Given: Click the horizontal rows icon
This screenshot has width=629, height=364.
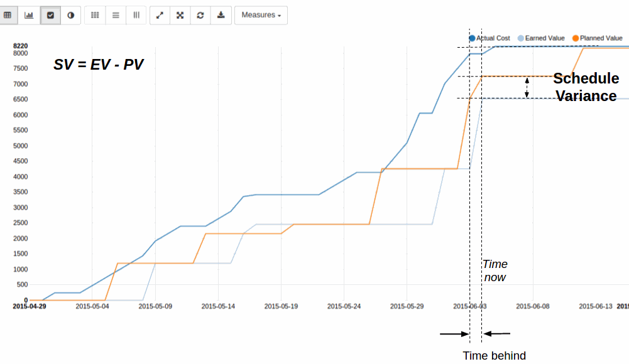Looking at the screenshot, I should (116, 15).
